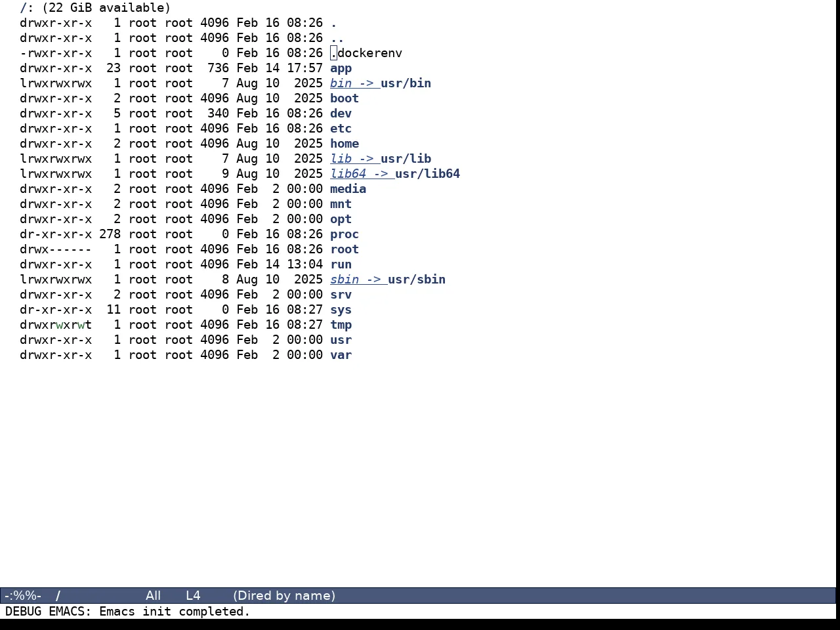
Task: Click the parent directory '..' entry
Action: click(x=337, y=38)
